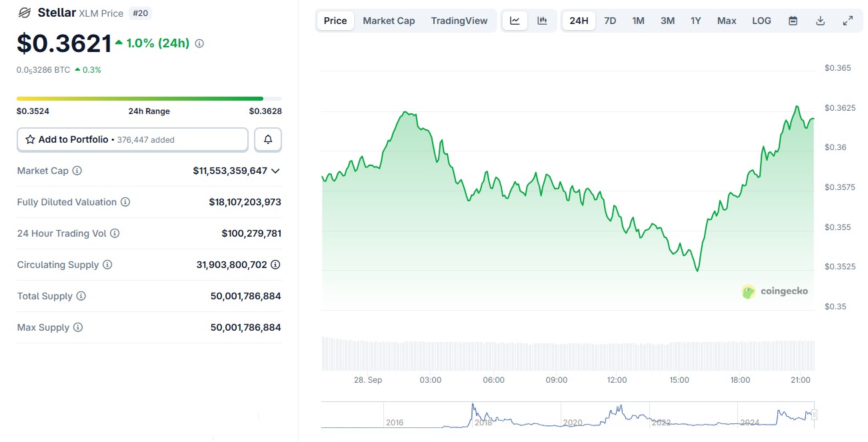The width and height of the screenshot is (868, 442).
Task: Show Fully Diluted Valuation info tooltip
Action: [x=125, y=202]
